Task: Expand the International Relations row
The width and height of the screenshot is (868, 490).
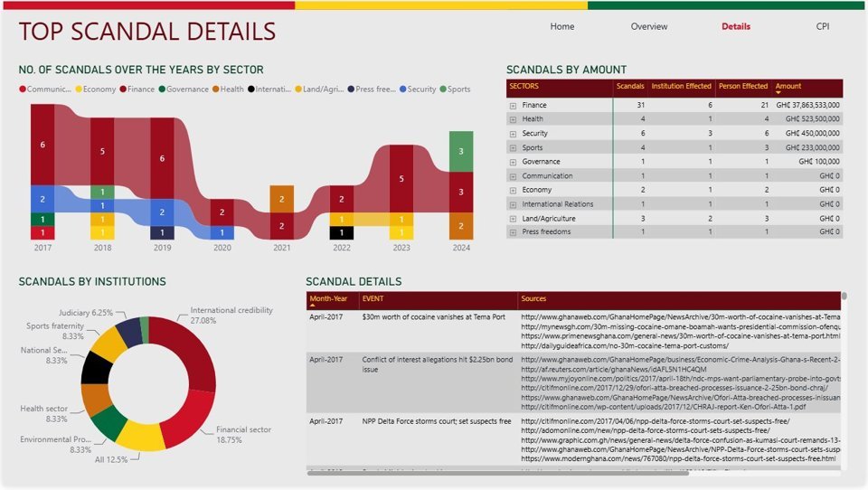Action: click(x=514, y=204)
